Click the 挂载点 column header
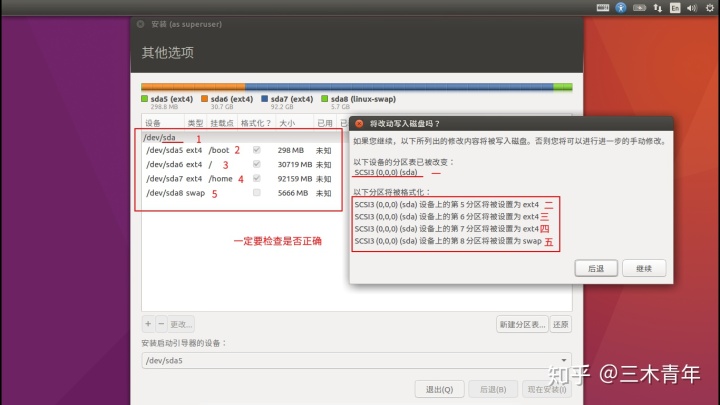Image resolution: width=720 pixels, height=405 pixels. pos(222,123)
